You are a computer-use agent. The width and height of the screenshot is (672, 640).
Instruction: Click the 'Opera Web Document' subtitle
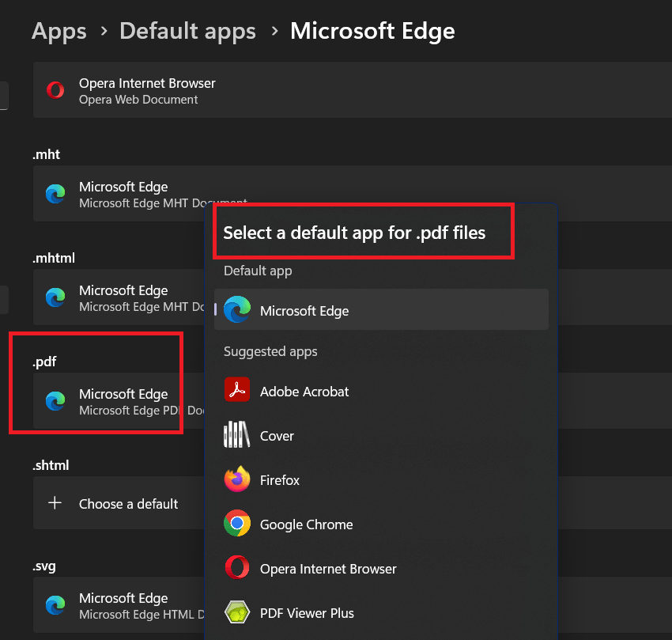pyautogui.click(x=138, y=100)
